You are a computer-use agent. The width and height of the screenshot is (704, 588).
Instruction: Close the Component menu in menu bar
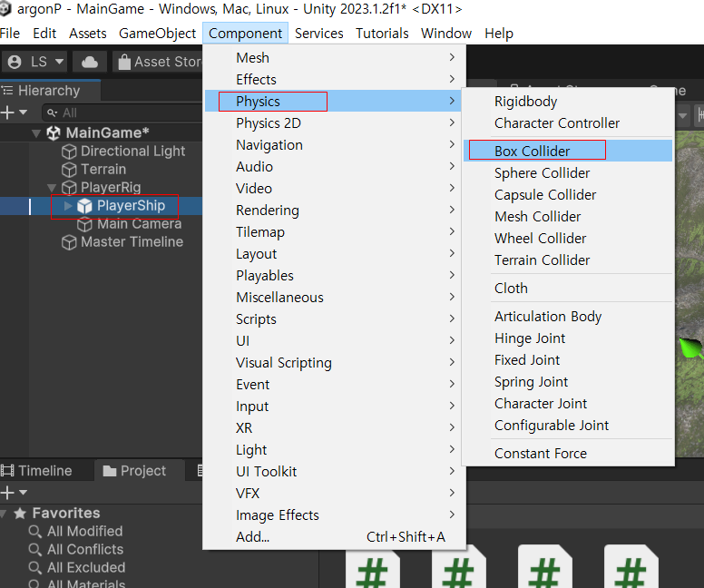pyautogui.click(x=245, y=34)
